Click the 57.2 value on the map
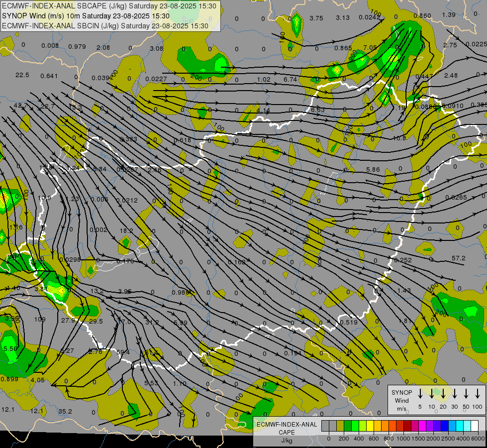Image resolution: width=487 pixels, height=448 pixels. [x=459, y=258]
